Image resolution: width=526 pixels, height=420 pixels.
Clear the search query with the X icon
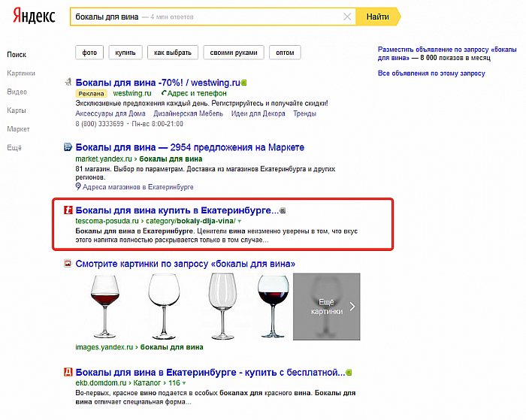[x=347, y=17]
